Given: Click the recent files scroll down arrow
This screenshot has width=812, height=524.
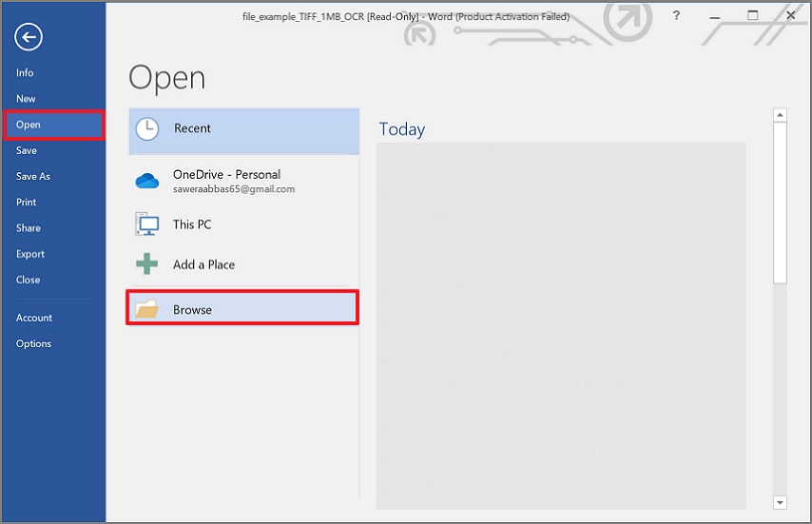Looking at the screenshot, I should click(780, 502).
